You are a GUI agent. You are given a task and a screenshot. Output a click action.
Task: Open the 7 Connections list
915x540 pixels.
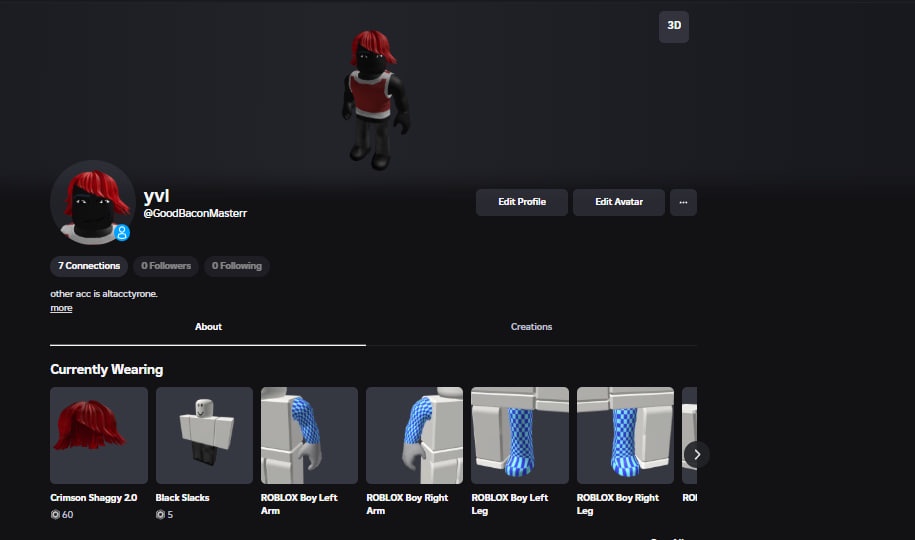(89, 266)
